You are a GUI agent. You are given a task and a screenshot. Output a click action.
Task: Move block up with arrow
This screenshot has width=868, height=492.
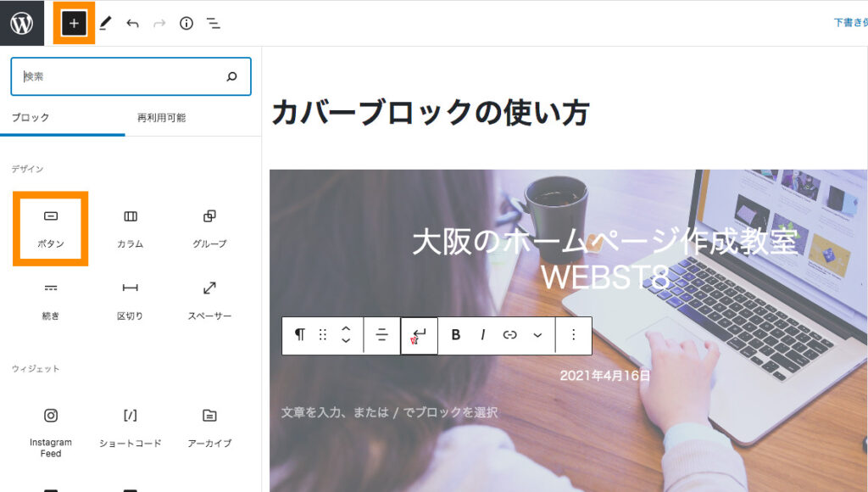(x=346, y=328)
